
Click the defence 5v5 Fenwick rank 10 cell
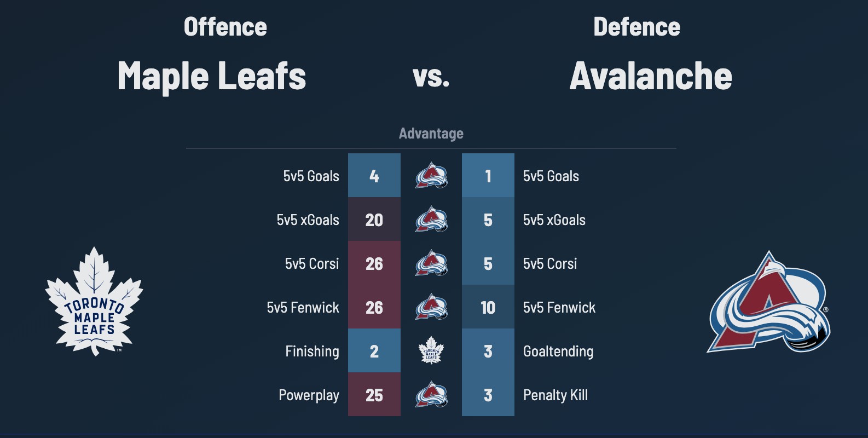coord(488,307)
